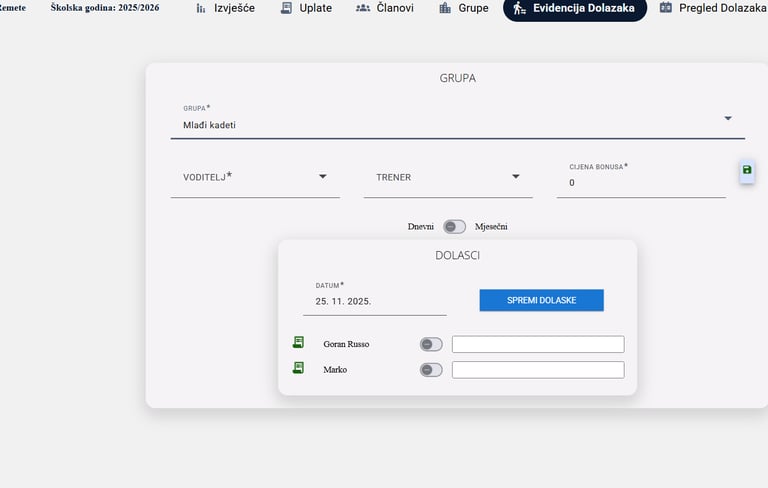Switch to the Članovi tab
Screen dimensions: 768x488
coord(385,8)
